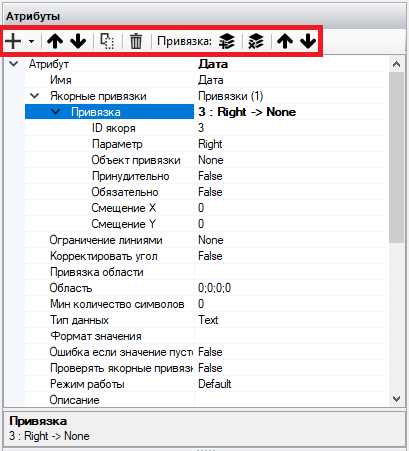The image size is (409, 451).
Task: Move attribute down with the first down arrow
Action: (78, 41)
